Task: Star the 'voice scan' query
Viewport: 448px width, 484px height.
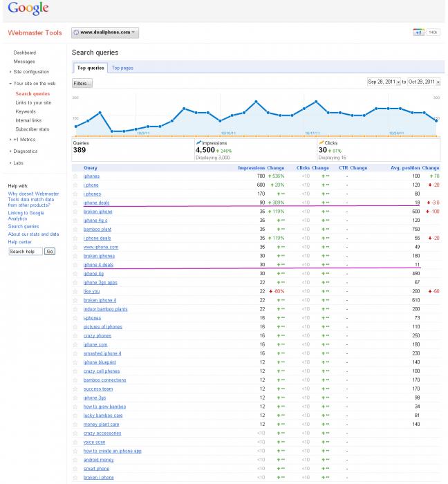Action: [75, 443]
